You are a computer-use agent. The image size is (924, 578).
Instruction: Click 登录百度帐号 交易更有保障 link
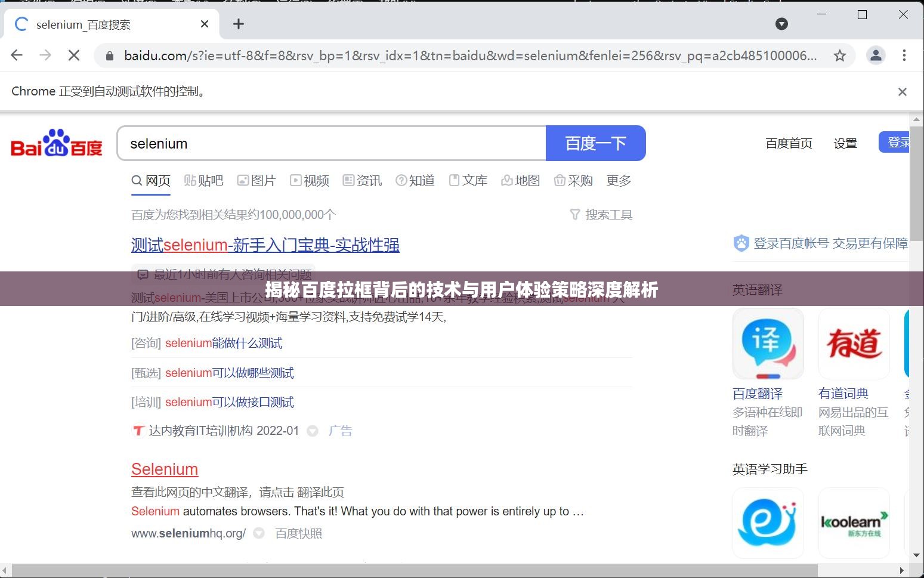tap(830, 243)
